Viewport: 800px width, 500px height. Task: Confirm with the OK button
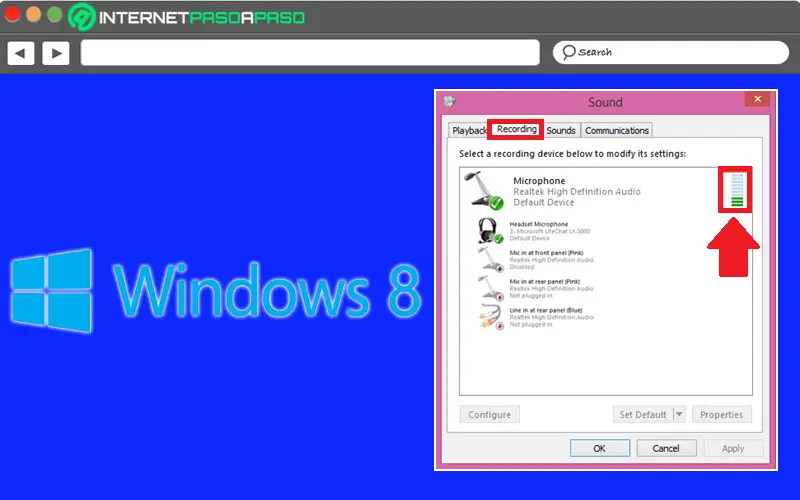click(x=599, y=448)
